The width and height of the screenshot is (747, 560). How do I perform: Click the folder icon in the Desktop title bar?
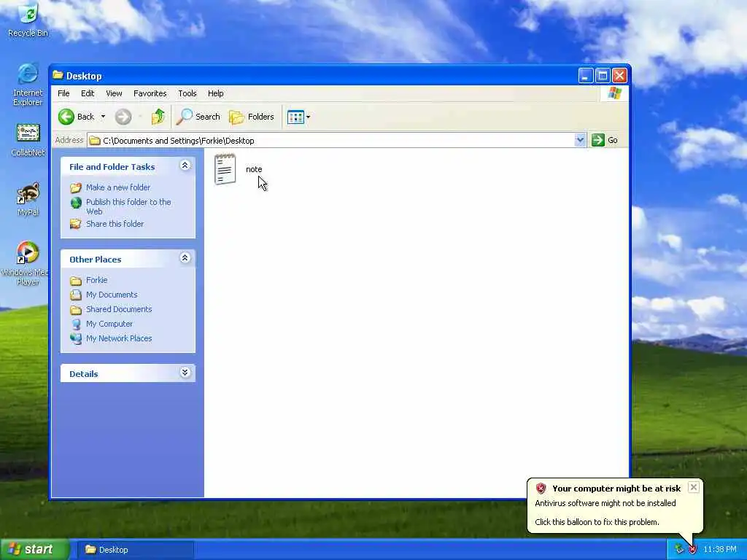coord(58,75)
